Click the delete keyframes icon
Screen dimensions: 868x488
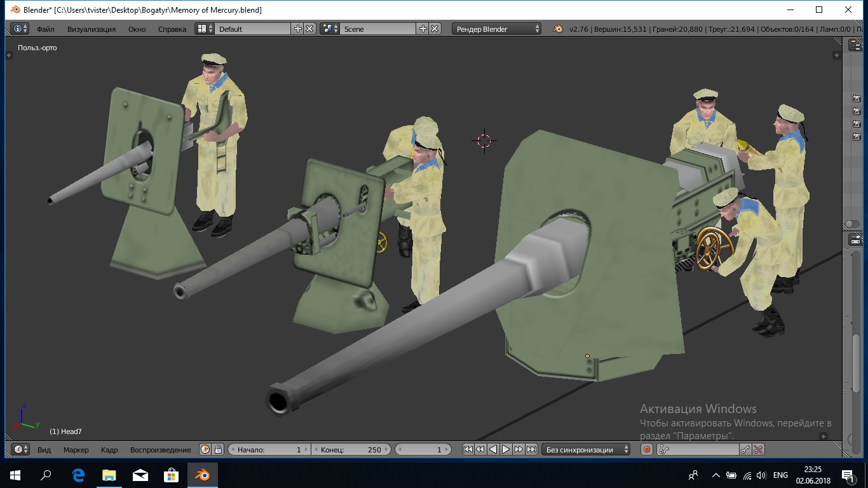(758, 449)
